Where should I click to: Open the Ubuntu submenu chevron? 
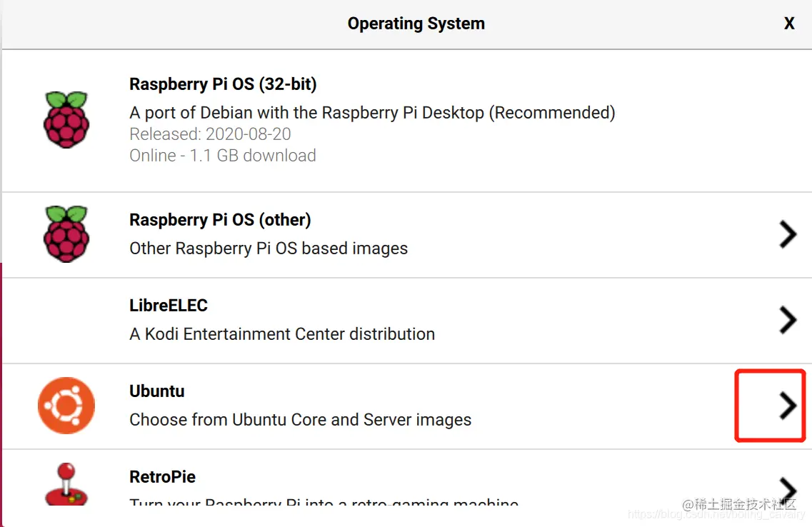click(x=787, y=406)
